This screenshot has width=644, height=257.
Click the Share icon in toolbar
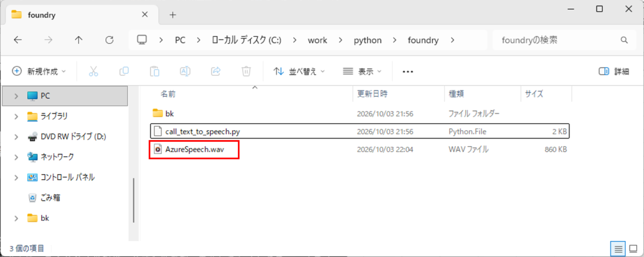click(215, 71)
